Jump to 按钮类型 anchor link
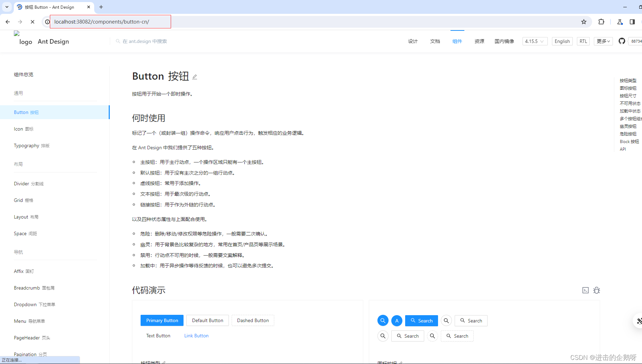This screenshot has width=642, height=364. click(x=628, y=80)
